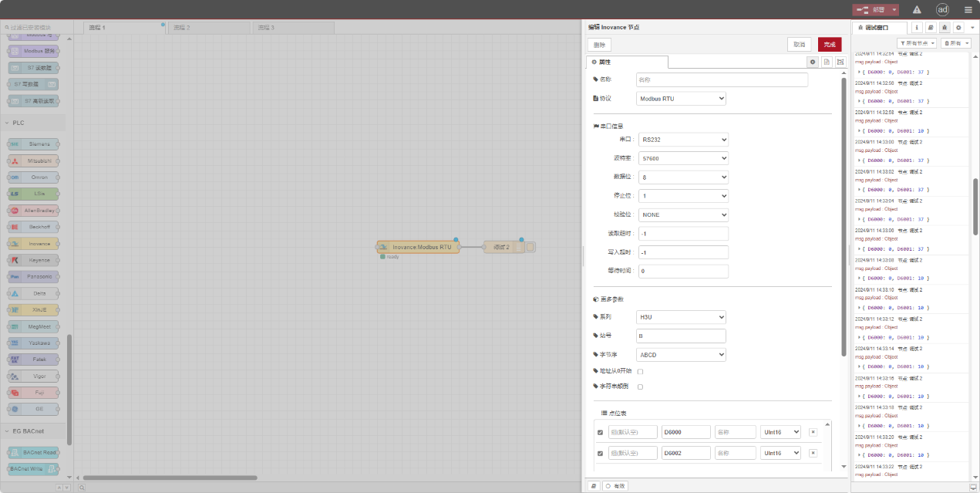
Task: Click the hamburger main menu icon
Action: point(968,10)
